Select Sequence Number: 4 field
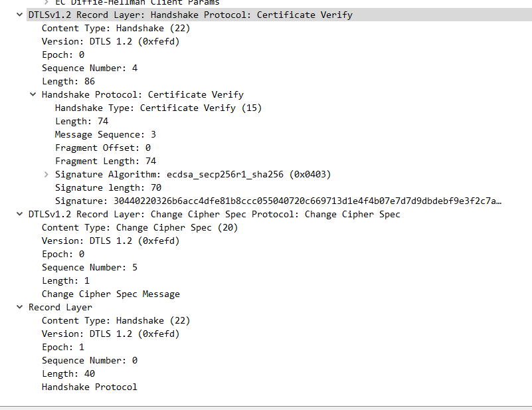 [x=89, y=68]
